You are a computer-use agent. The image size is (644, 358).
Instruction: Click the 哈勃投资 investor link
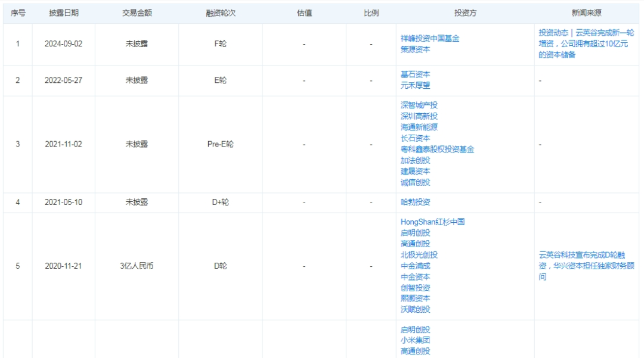pyautogui.click(x=415, y=202)
